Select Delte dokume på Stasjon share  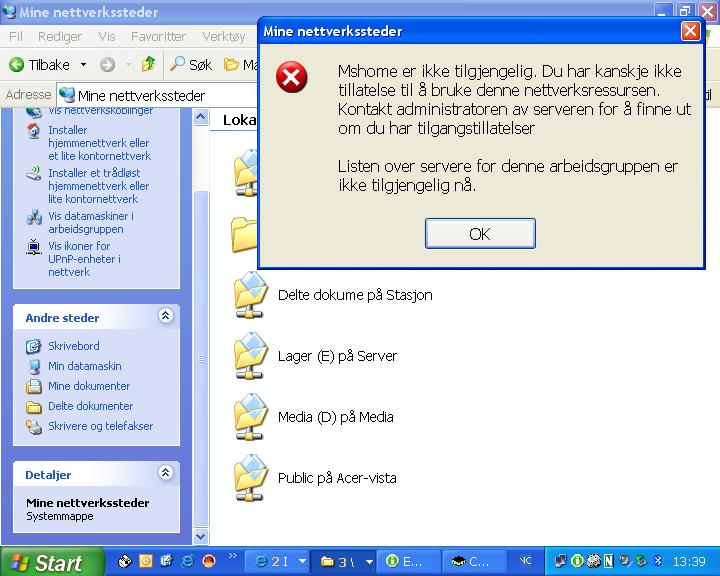coord(355,295)
